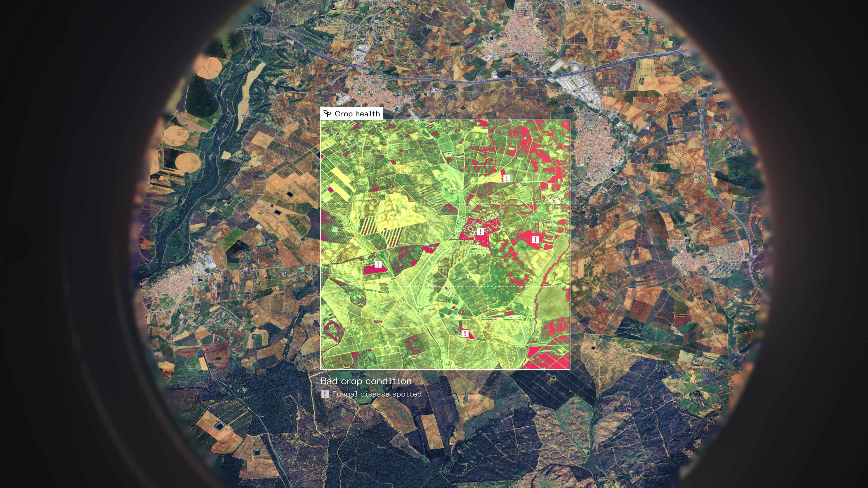Image resolution: width=868 pixels, height=488 pixels.
Task: Click the leftmost alert marker on pink field
Action: point(378,264)
